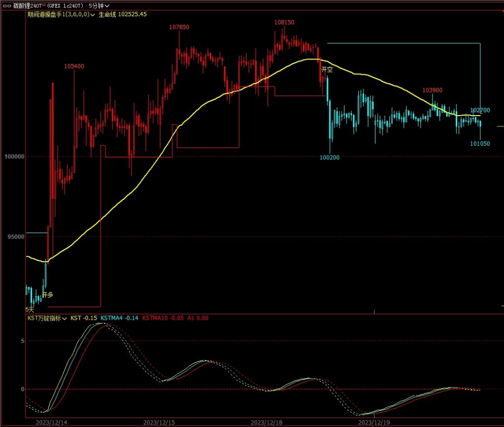Click the 108150 high price label
Image resolution: width=504 pixels, height=427 pixels.
[x=284, y=23]
